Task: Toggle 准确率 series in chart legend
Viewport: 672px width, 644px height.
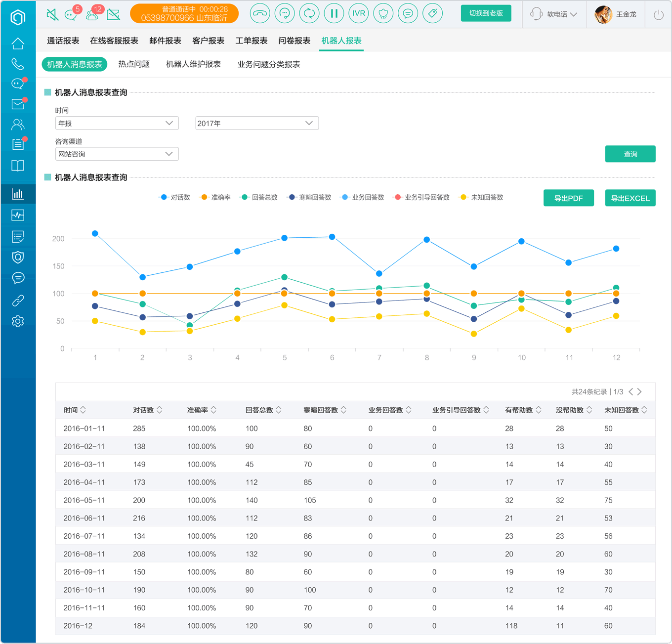Action: click(215, 197)
